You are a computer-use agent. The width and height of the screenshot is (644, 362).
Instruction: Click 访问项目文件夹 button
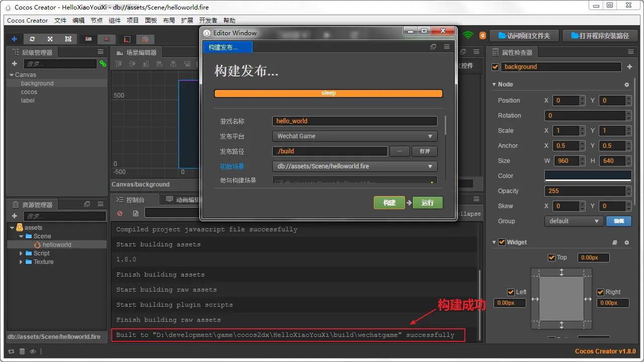point(524,36)
